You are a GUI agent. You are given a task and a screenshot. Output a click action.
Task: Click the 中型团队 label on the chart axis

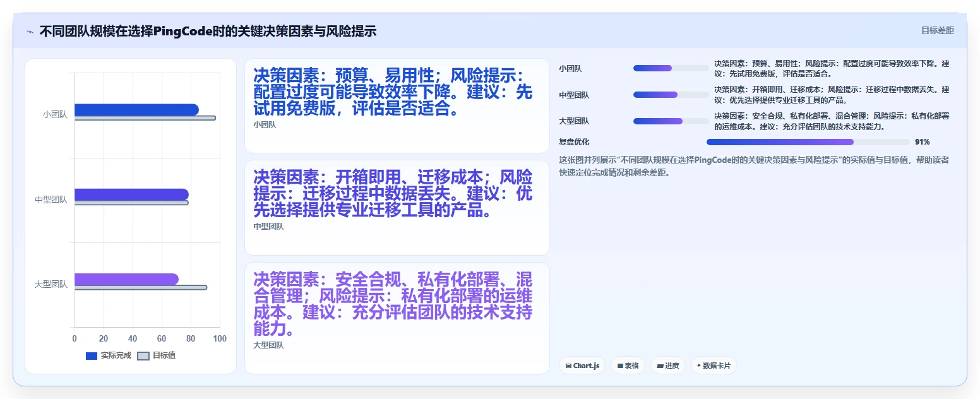[x=51, y=200]
